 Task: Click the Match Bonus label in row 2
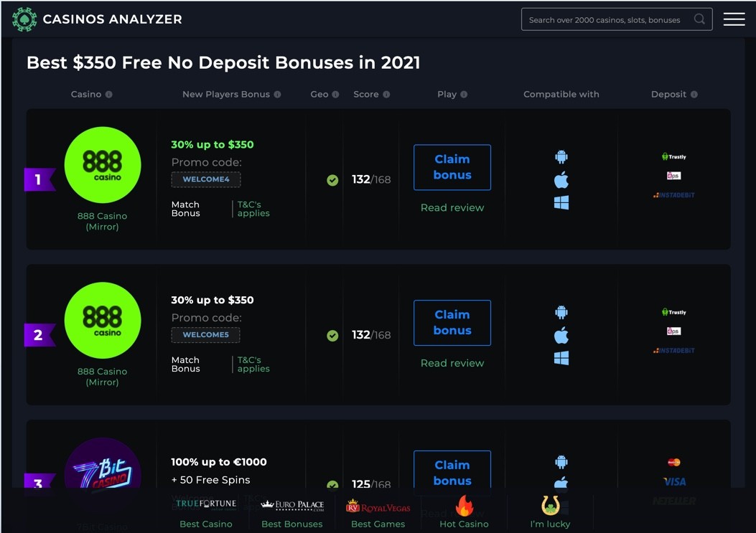coord(186,364)
